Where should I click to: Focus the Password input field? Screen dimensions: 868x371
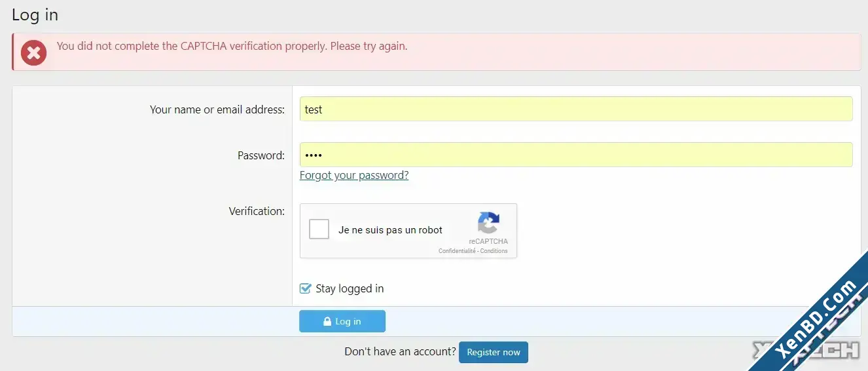coord(576,155)
